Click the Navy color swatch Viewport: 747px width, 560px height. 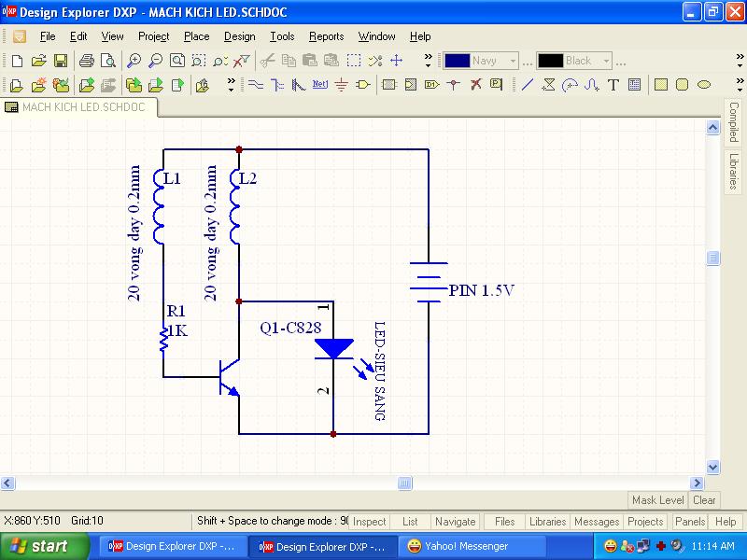[x=457, y=61]
